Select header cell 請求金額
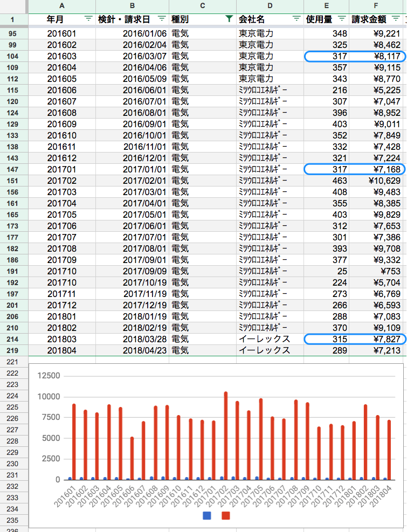407x532 pixels. click(x=376, y=19)
